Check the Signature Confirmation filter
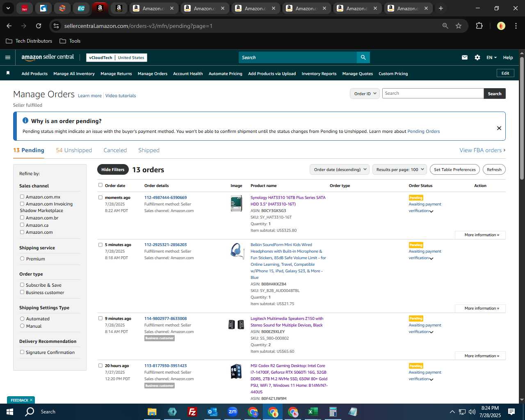This screenshot has width=525, height=420. (x=22, y=352)
